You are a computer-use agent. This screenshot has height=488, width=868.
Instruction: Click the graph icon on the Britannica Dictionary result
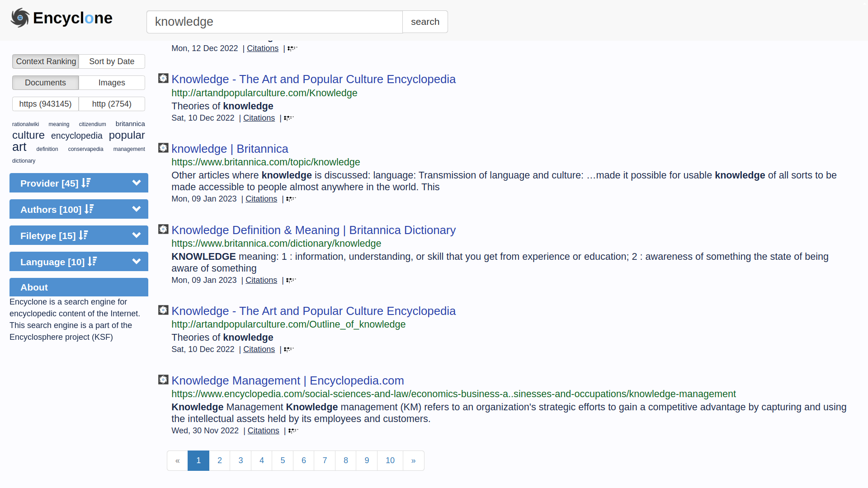click(x=291, y=280)
